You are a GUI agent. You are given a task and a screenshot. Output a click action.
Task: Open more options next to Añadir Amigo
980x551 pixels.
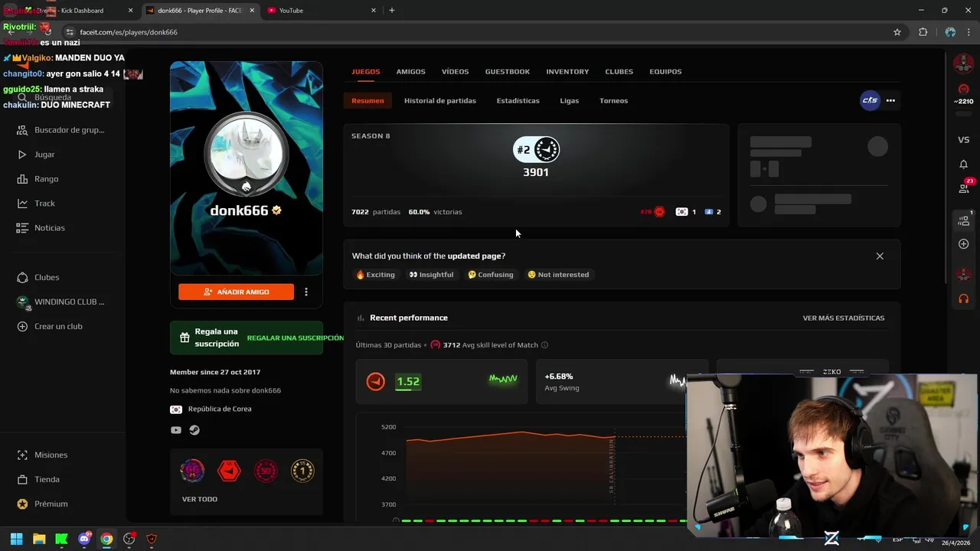305,292
